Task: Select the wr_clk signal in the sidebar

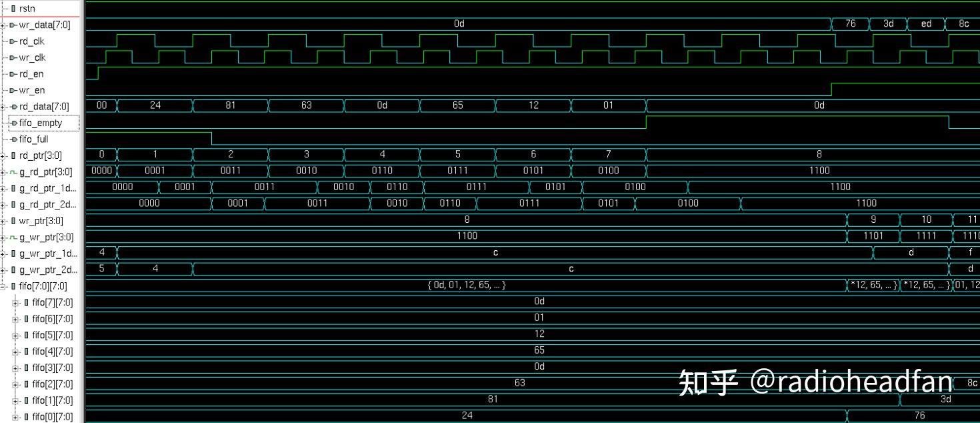Action: pyautogui.click(x=32, y=57)
